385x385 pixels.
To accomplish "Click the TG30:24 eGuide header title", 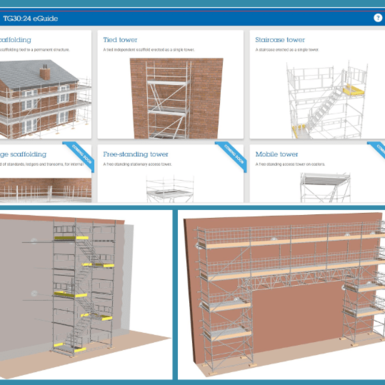I will [30, 18].
